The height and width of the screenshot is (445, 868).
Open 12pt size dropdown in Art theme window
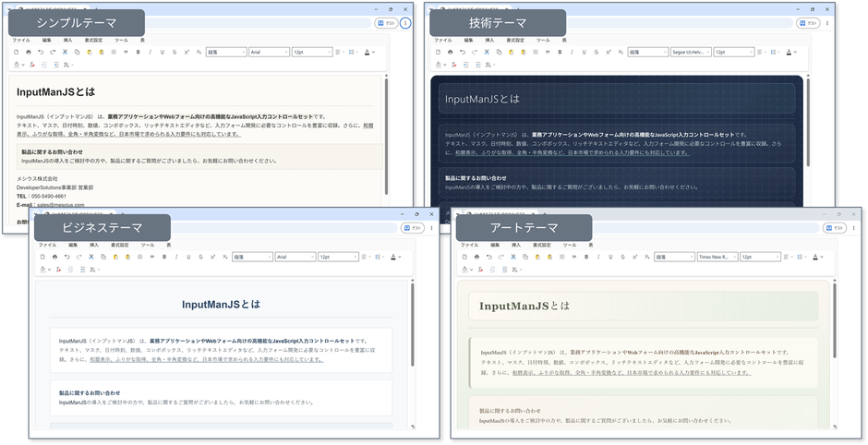761,257
